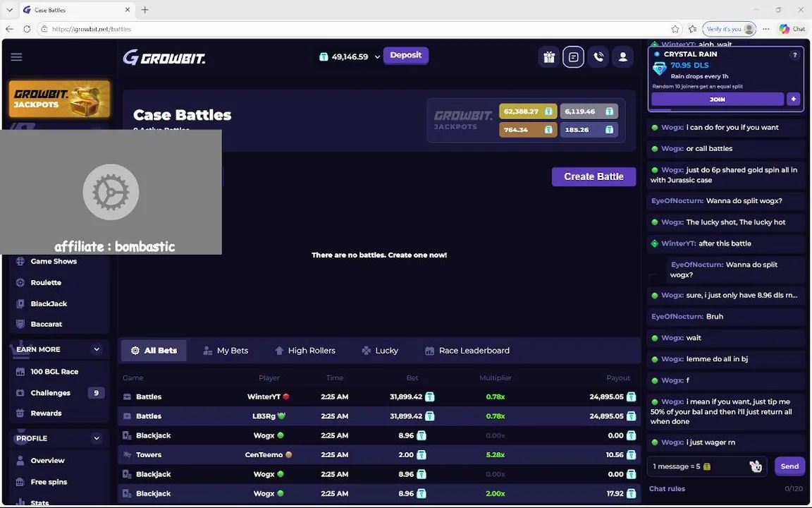This screenshot has width=812, height=508.
Task: Toggle the chat panel icon in header
Action: [573, 57]
